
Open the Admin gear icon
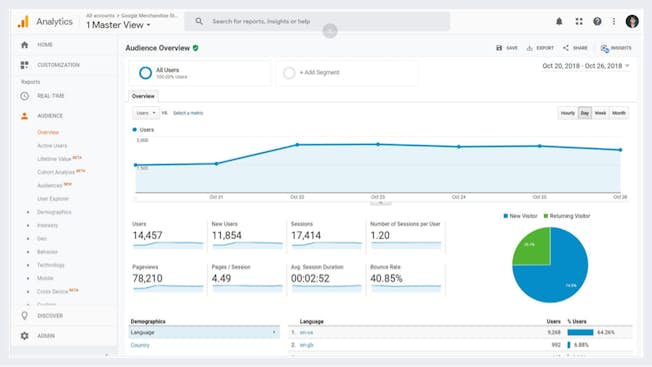click(25, 335)
